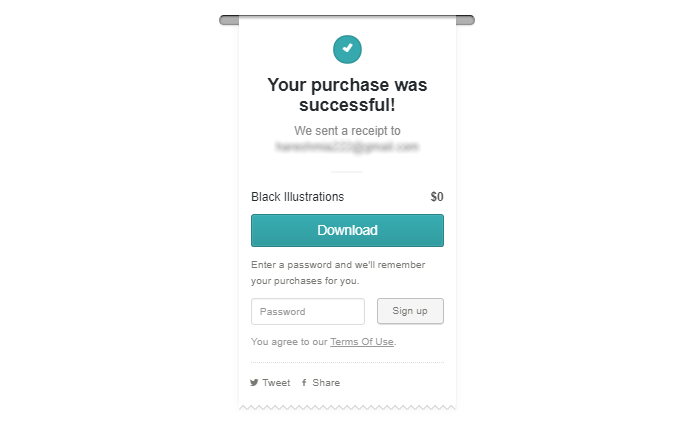Click the "You agree to our" text

click(x=290, y=342)
